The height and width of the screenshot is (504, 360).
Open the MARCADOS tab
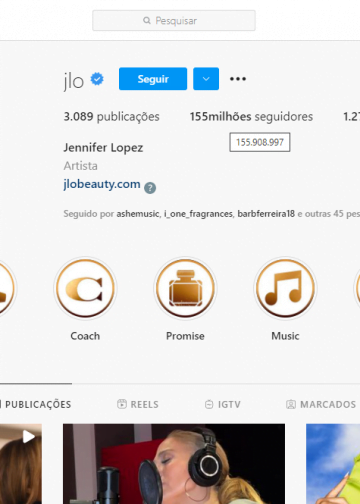[321, 404]
